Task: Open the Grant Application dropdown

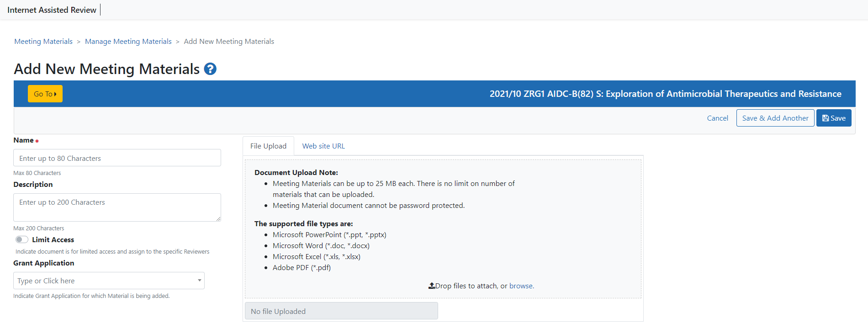Action: click(109, 281)
